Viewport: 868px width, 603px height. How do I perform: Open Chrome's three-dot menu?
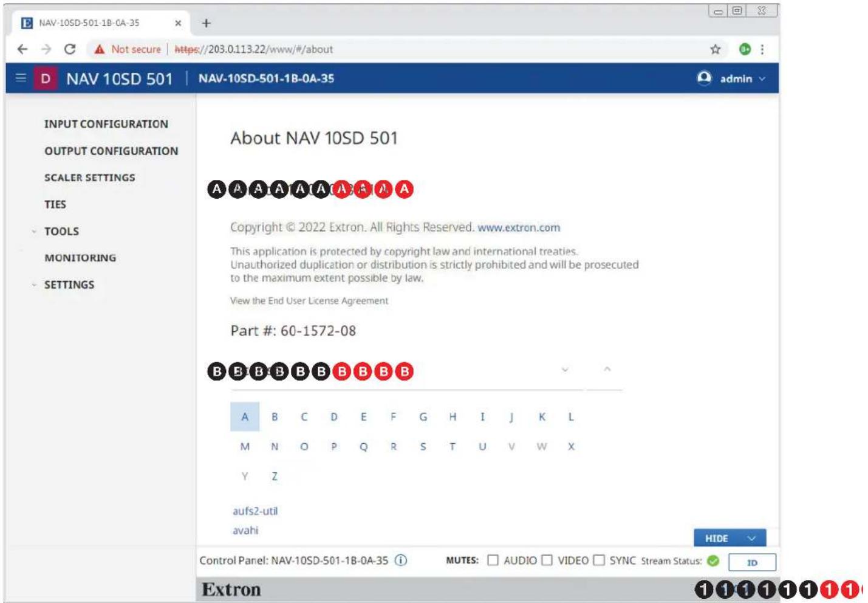[x=762, y=49]
